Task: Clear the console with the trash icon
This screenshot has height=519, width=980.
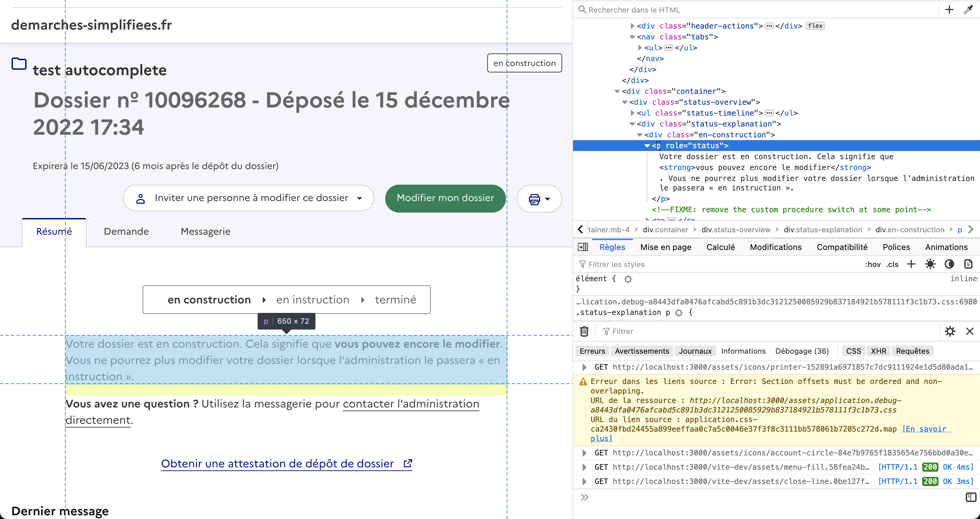Action: [x=584, y=331]
